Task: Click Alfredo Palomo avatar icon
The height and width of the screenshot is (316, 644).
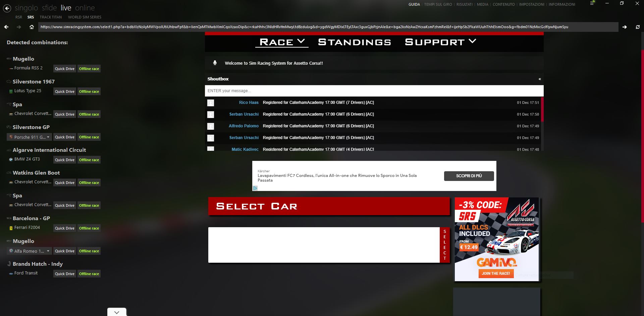Action: click(211, 126)
